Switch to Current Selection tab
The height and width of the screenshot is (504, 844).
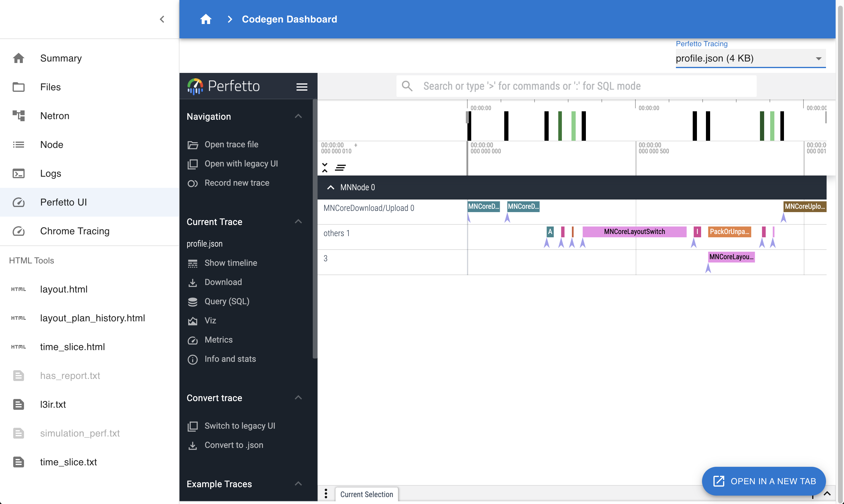pos(366,494)
